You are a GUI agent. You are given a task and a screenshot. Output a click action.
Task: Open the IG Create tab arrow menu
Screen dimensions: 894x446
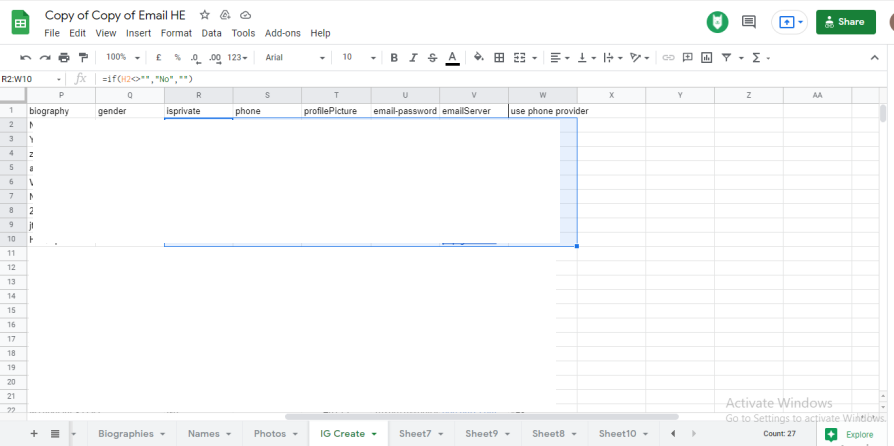(374, 434)
